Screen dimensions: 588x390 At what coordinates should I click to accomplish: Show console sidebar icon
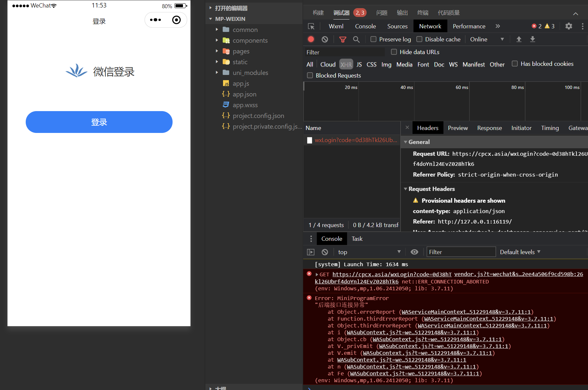click(x=311, y=252)
